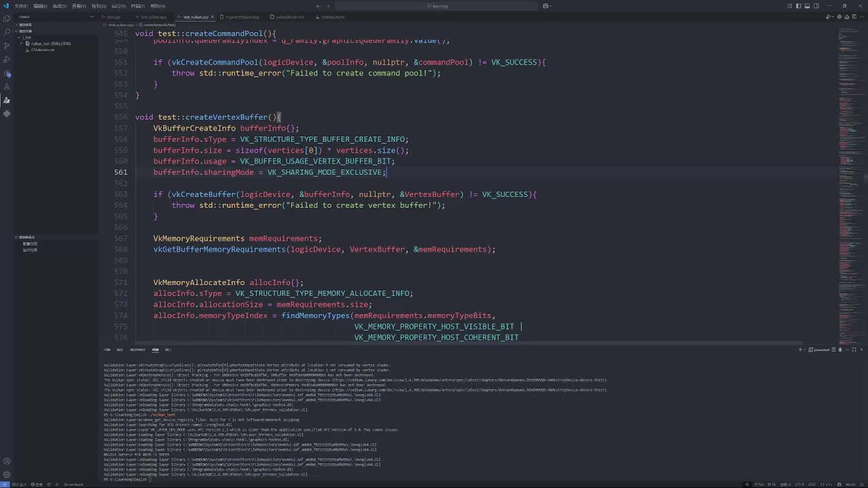Open the Explorer view in the activity bar

[x=7, y=18]
